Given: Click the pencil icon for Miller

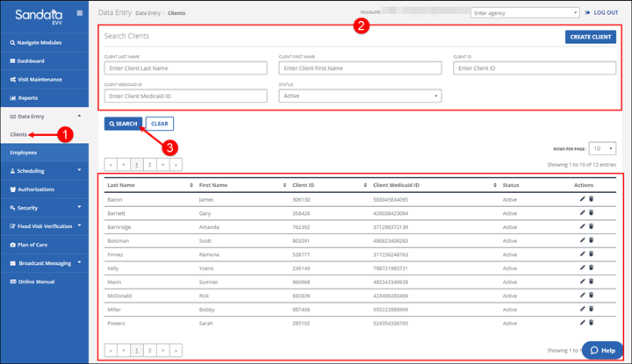Looking at the screenshot, I should [582, 309].
